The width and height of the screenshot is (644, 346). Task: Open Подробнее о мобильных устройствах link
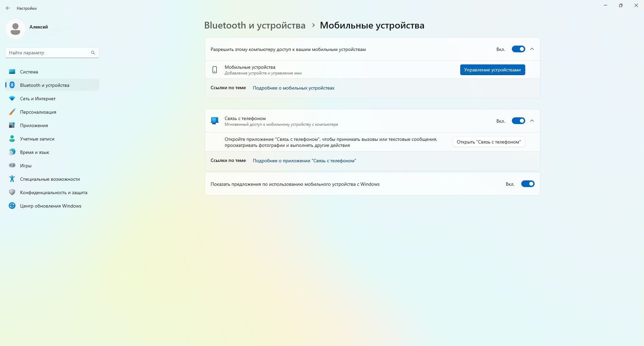(293, 88)
